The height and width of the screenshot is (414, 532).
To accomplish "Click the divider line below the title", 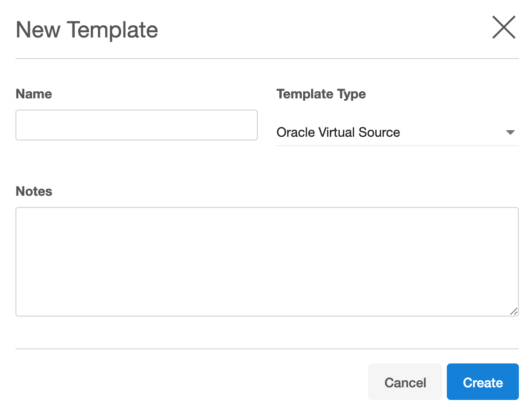I will (x=267, y=59).
